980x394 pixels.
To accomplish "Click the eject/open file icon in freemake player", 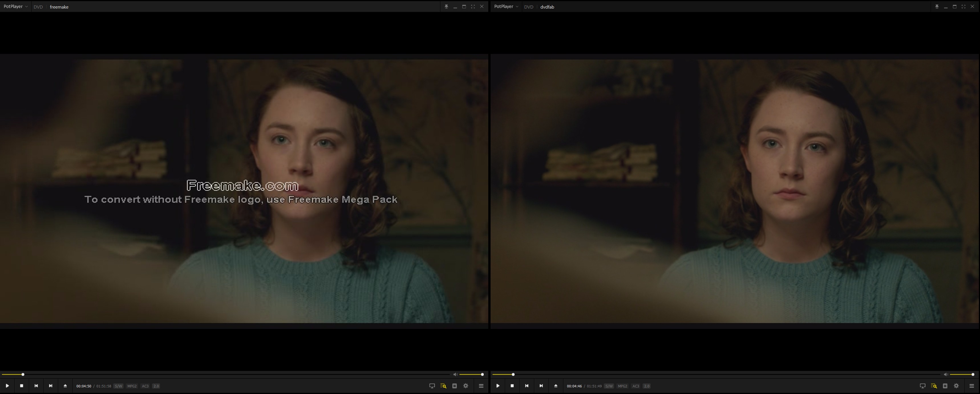I will 65,386.
